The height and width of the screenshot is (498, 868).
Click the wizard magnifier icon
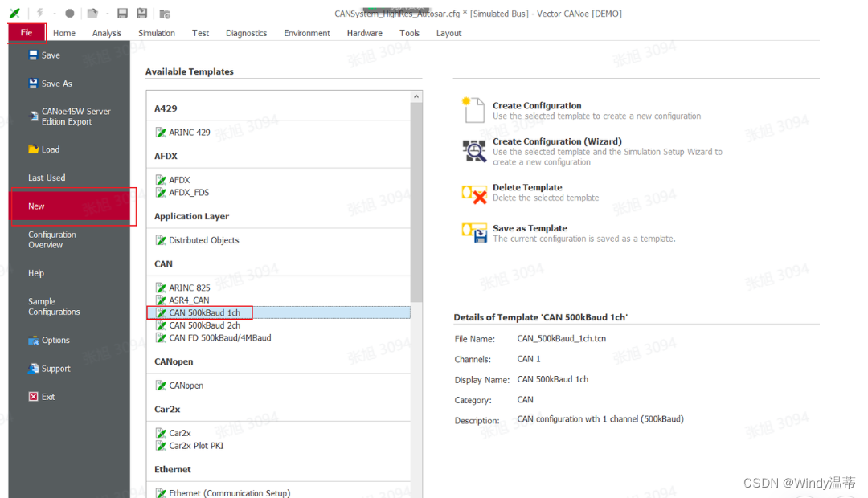pyautogui.click(x=474, y=150)
